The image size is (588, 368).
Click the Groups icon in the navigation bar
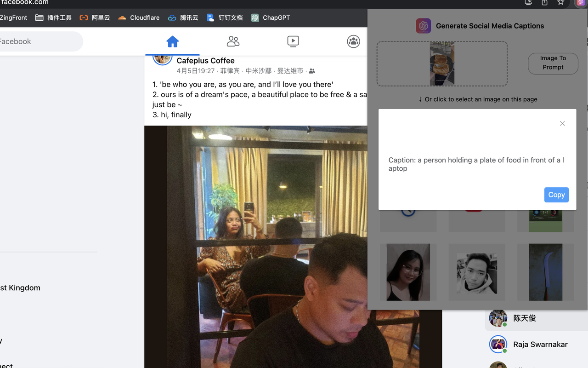tap(353, 41)
